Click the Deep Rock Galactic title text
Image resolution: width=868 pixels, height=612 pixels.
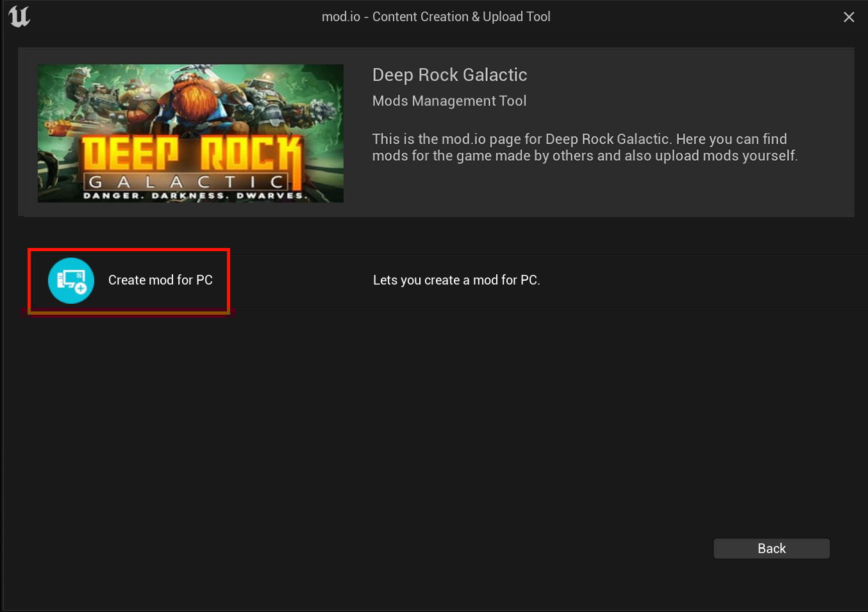[449, 75]
